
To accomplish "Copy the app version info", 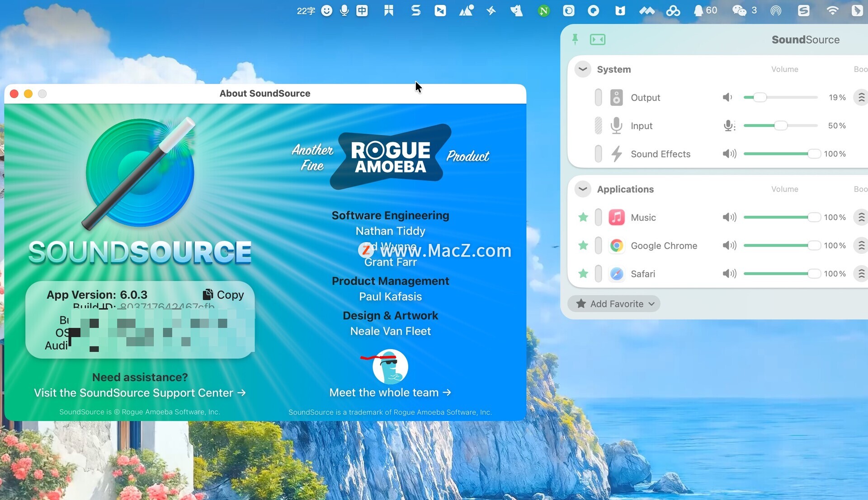I will 224,294.
